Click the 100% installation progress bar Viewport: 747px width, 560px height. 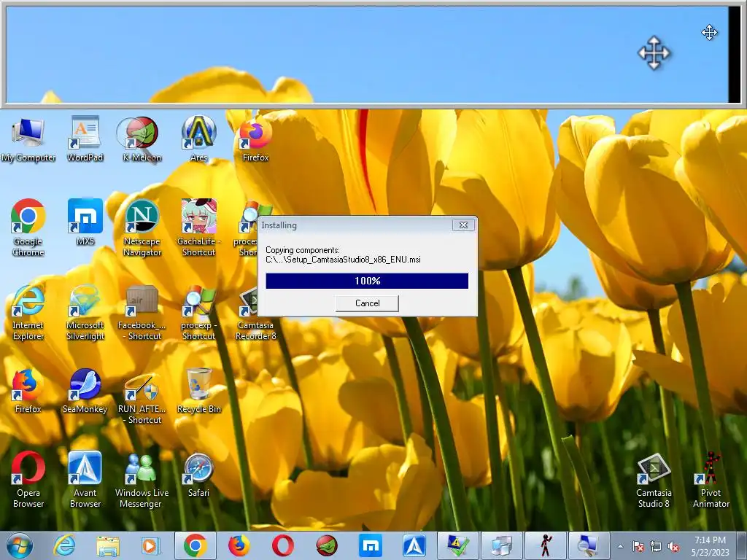coord(367,281)
